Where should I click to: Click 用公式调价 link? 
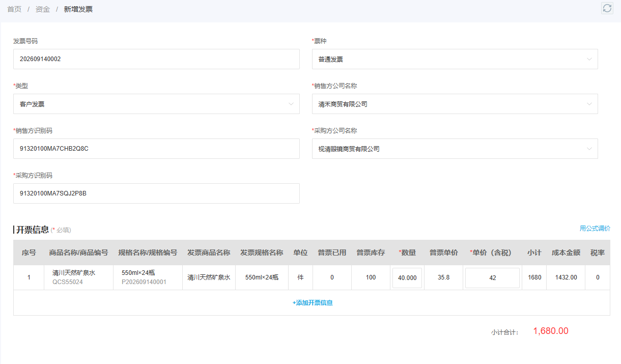click(595, 229)
